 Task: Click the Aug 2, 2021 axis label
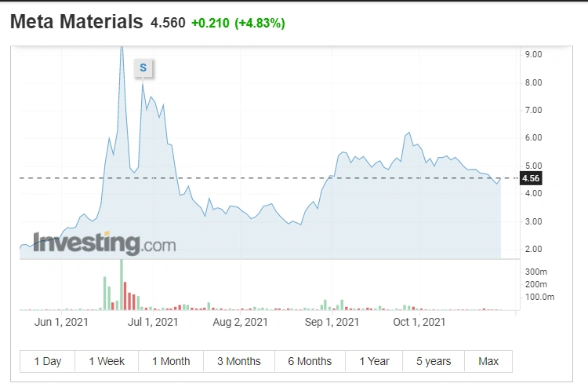click(240, 322)
